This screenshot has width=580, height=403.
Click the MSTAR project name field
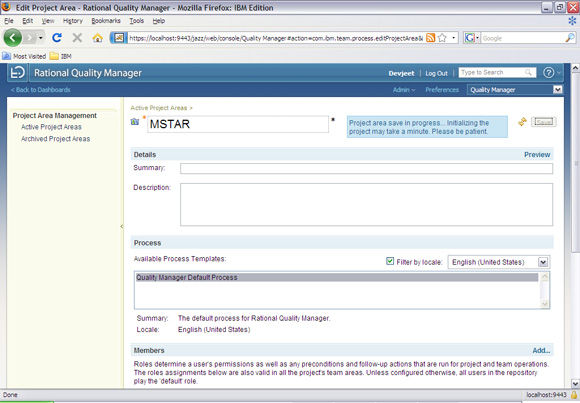click(x=238, y=124)
